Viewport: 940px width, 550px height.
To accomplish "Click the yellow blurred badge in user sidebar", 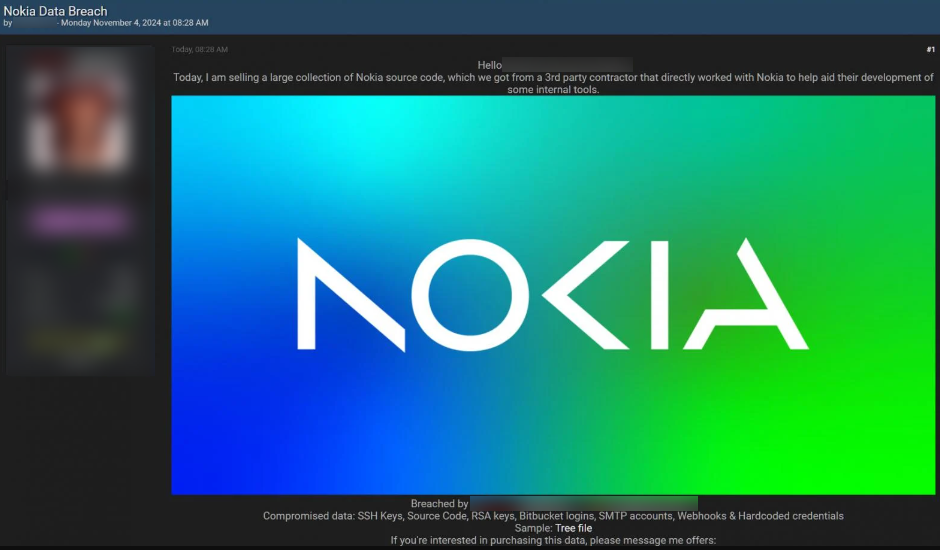I will click(80, 341).
